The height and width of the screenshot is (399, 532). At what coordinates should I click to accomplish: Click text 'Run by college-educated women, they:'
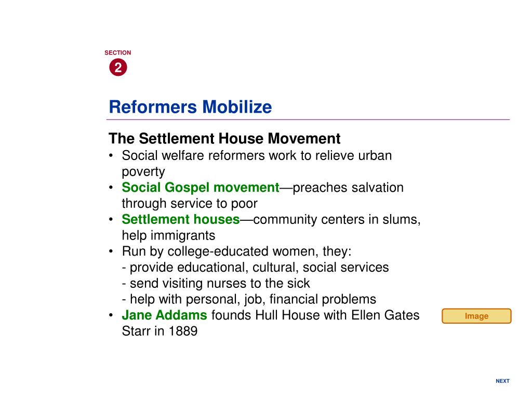click(x=237, y=251)
